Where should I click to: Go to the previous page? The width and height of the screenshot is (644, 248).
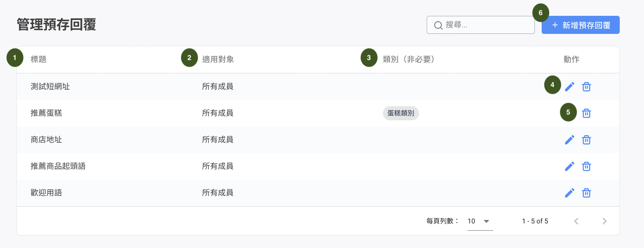coord(576,221)
